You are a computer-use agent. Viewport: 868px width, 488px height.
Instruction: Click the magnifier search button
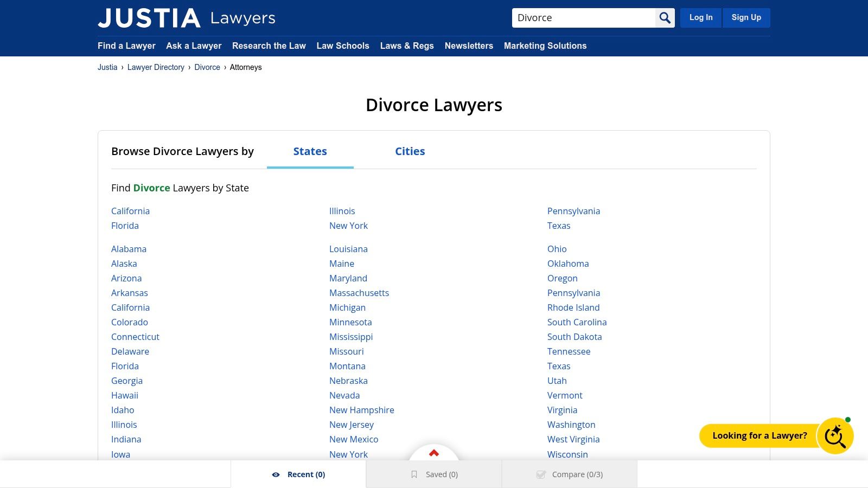pyautogui.click(x=665, y=18)
